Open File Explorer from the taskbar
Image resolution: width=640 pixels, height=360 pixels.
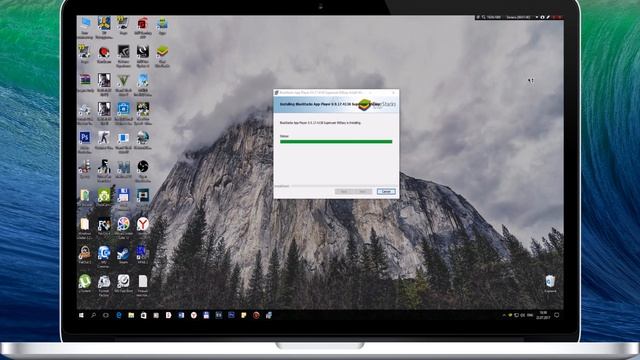click(131, 315)
